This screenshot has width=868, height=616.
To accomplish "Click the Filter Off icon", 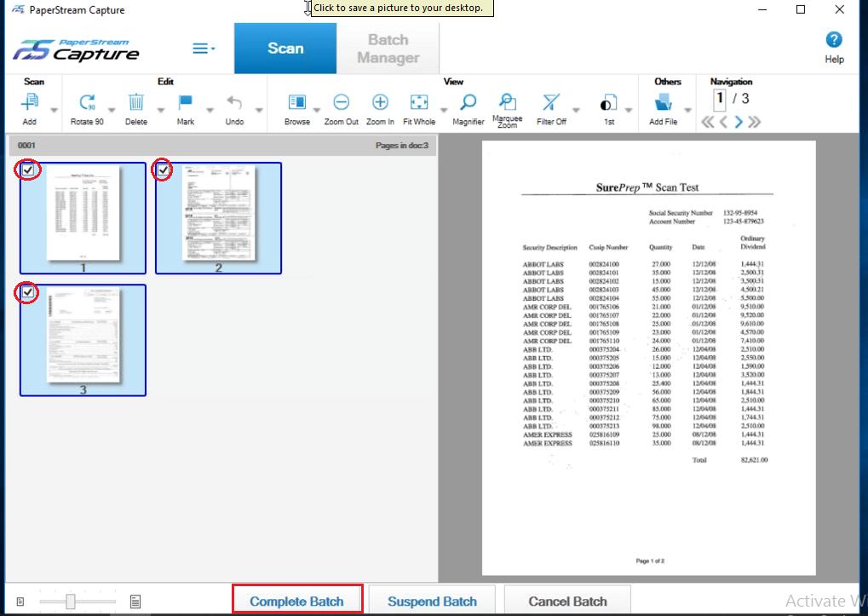I will pos(551,103).
